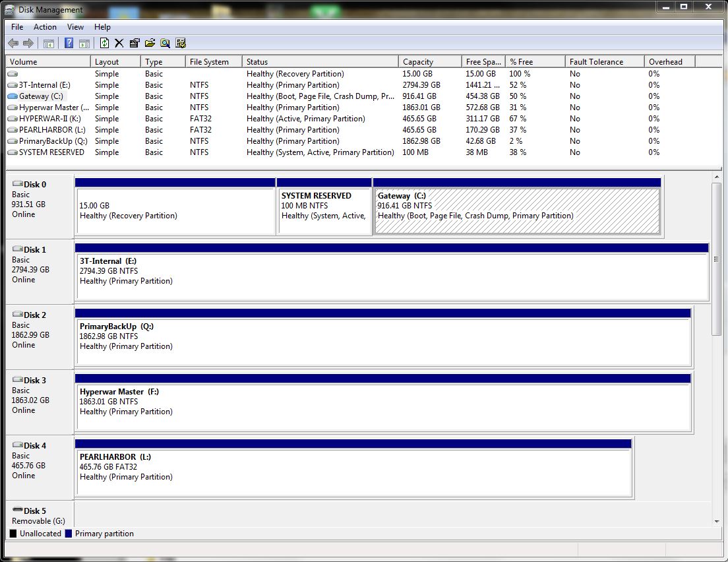Open the View menu
Viewport: 728px width, 562px height.
click(75, 27)
